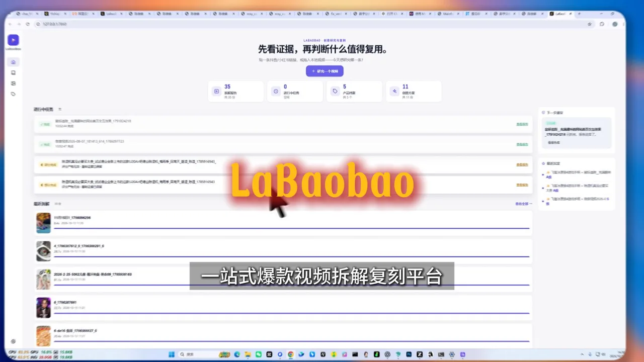Click the progress bar of the 4_1786367812 row
This screenshot has height=362, width=644.
pos(292,257)
